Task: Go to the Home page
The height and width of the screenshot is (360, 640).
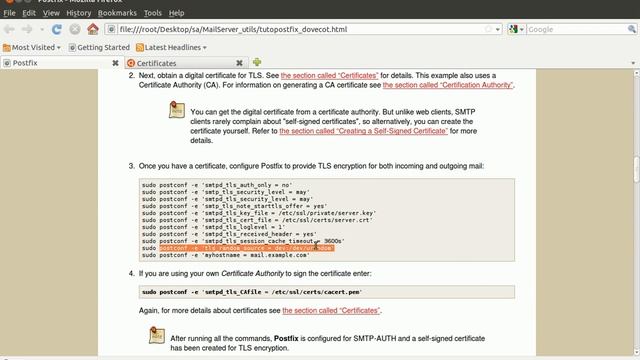Action: click(93, 29)
